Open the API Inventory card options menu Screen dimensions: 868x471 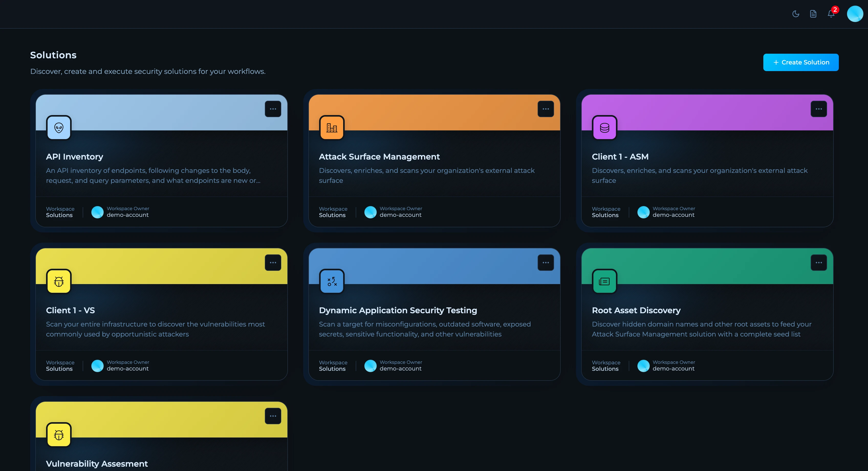[x=273, y=109]
